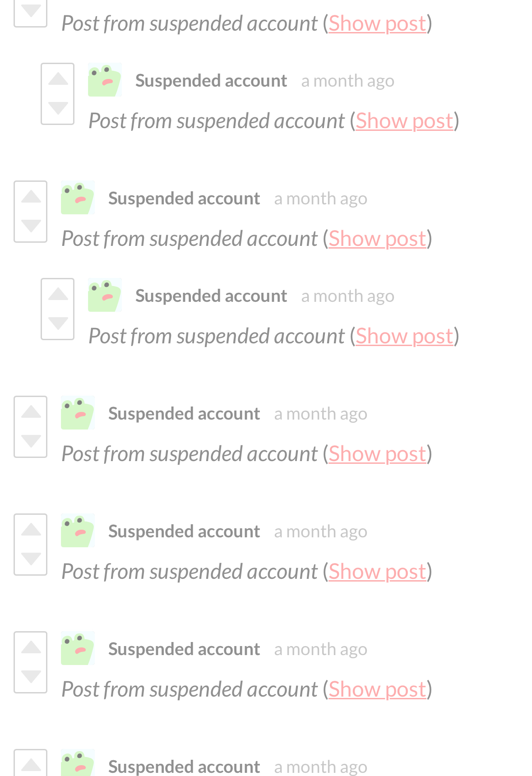Downvote the second indented suspended account reply

(58, 323)
